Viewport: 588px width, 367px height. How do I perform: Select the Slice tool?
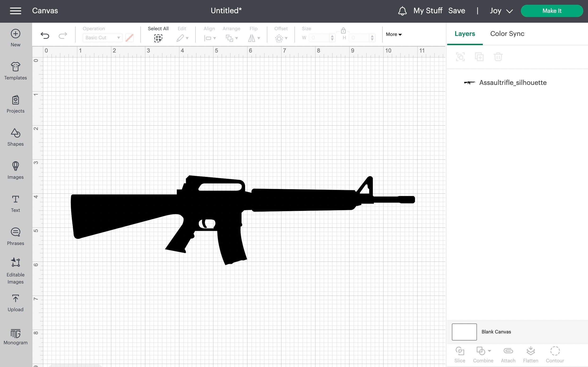click(x=460, y=354)
